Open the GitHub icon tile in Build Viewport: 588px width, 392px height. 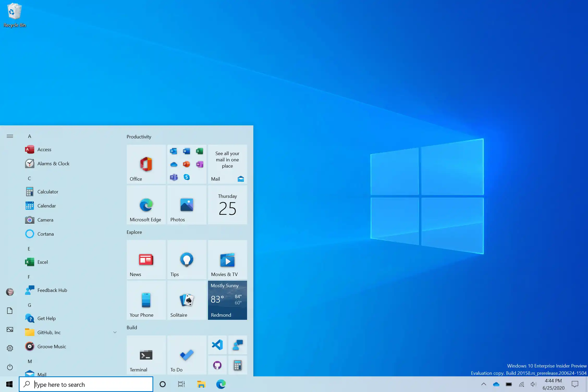217,365
